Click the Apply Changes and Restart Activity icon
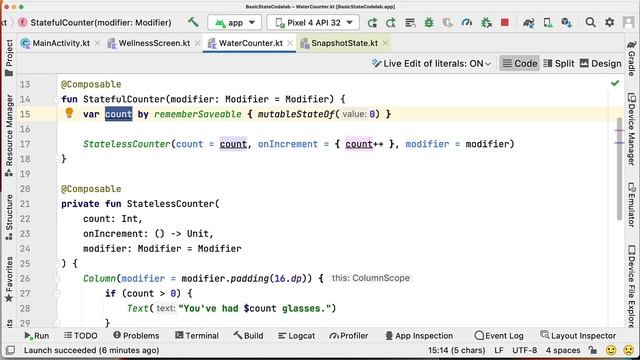The width and height of the screenshot is (640, 360). coord(372,22)
